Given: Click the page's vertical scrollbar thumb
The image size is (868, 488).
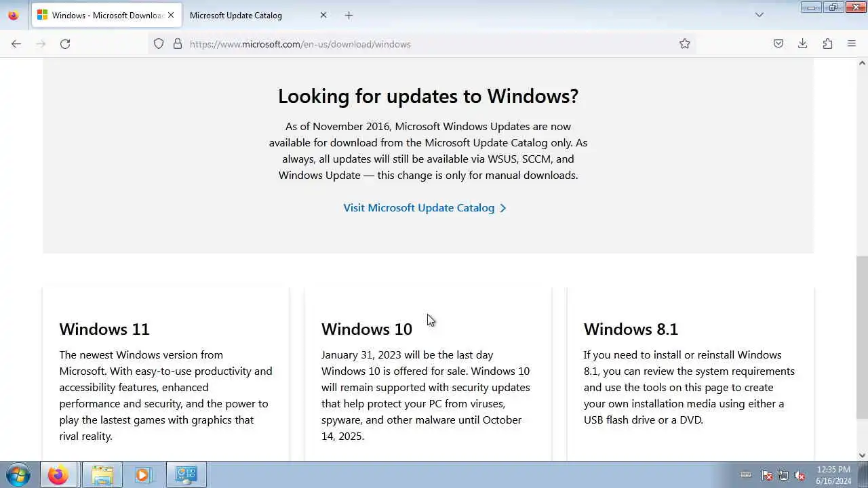Looking at the screenshot, I should click(x=862, y=338).
